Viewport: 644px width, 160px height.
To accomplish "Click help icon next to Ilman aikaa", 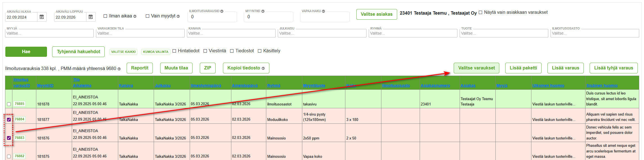I will (x=135, y=16).
